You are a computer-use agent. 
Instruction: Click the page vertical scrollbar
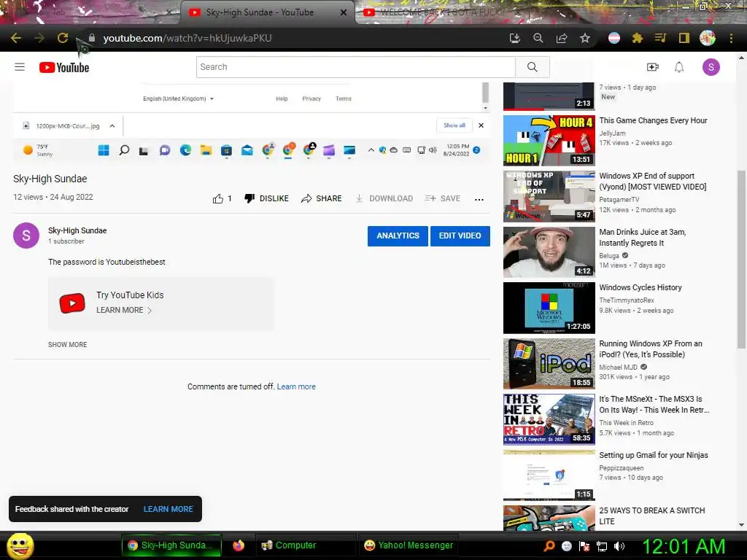(x=741, y=260)
